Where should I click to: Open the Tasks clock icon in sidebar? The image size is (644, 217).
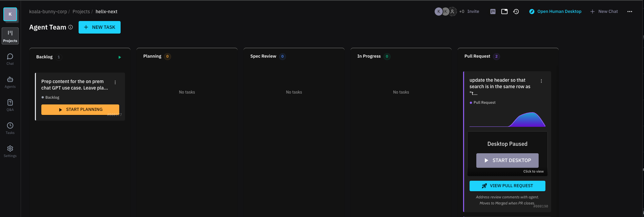point(10,128)
